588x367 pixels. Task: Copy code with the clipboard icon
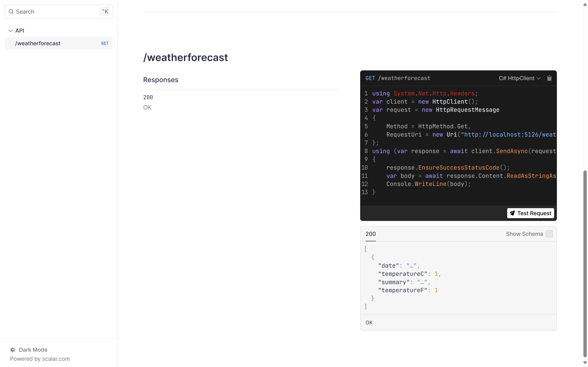pyautogui.click(x=549, y=78)
